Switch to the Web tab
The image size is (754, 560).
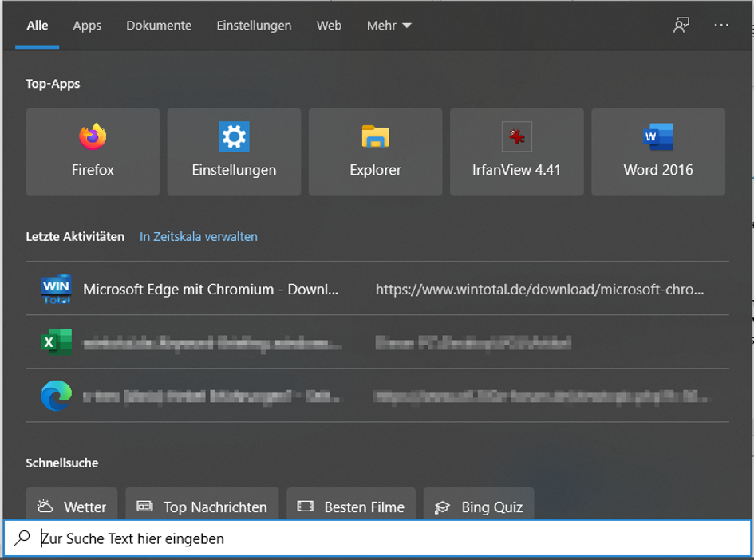pos(329,26)
